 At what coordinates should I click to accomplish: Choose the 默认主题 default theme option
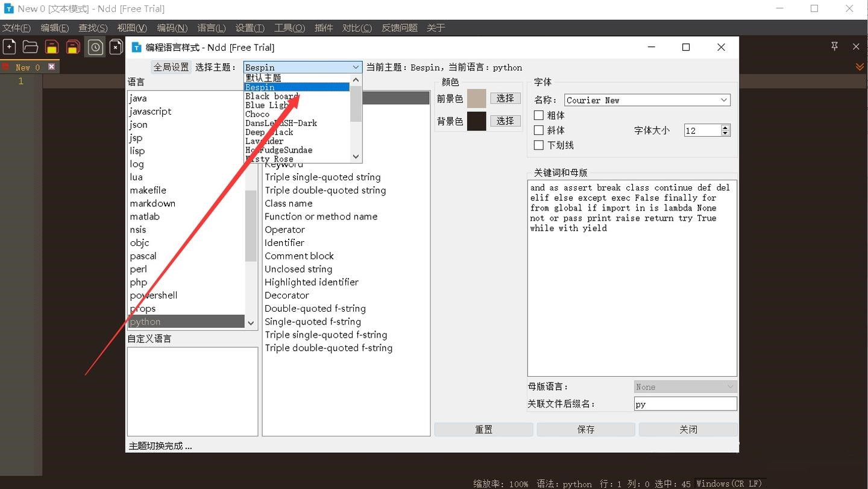(x=297, y=78)
